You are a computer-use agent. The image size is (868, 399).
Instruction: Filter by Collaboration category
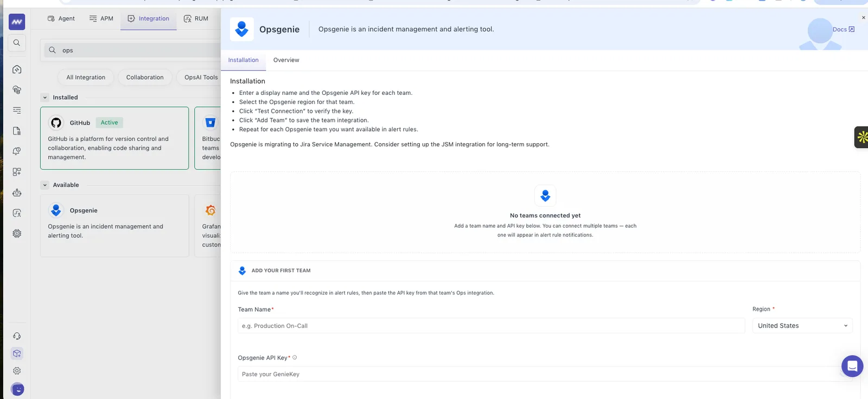click(145, 78)
